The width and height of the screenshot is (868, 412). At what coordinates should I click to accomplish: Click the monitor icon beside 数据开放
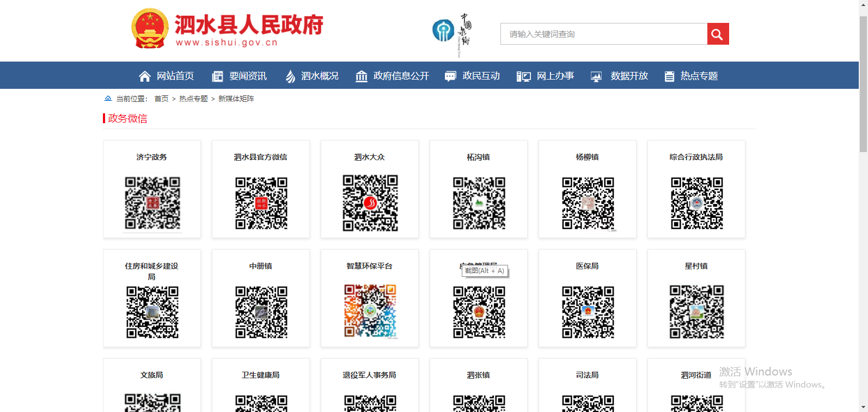tap(596, 76)
